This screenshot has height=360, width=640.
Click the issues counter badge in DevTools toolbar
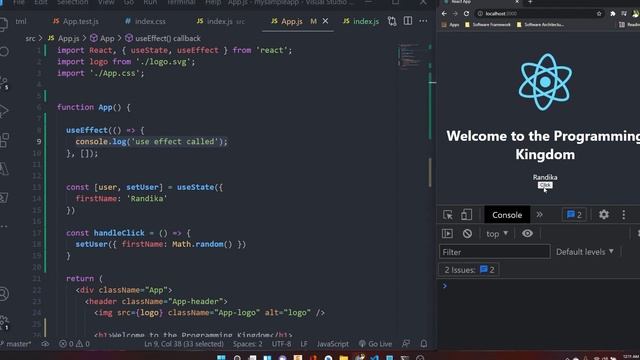coord(574,215)
